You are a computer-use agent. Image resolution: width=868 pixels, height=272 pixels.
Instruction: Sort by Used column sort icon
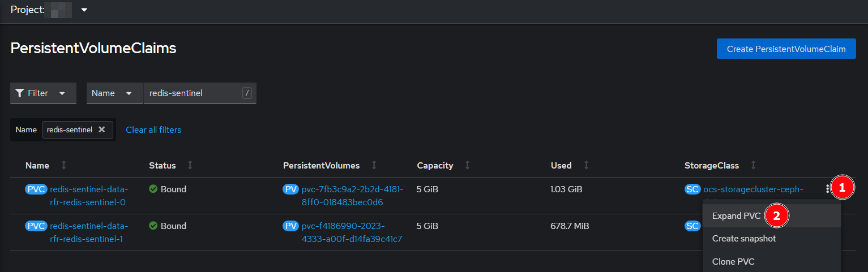586,165
